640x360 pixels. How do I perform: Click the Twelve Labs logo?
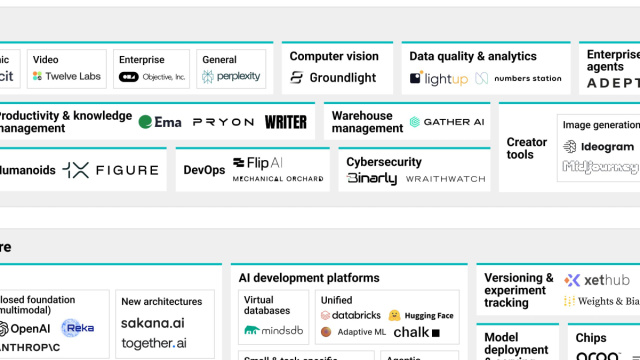click(67, 76)
